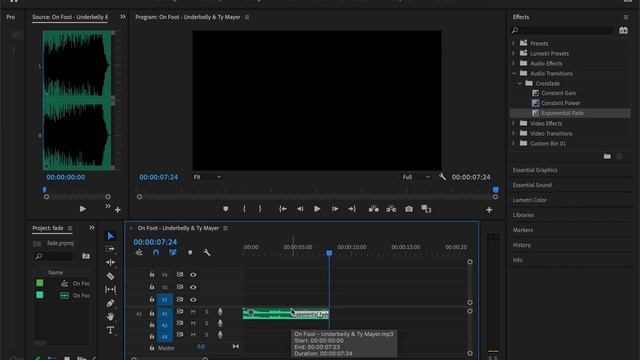Toggle insert sequences as nests icon
Screen dimensions: 640x360
(x=139, y=253)
